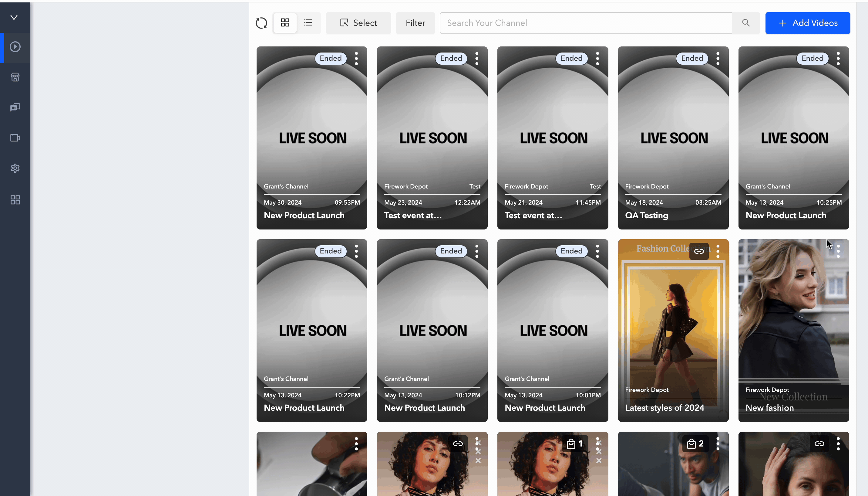Open more options on May 30 New Product Launch

356,59
